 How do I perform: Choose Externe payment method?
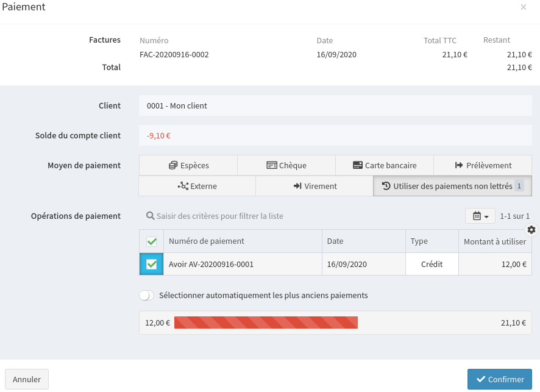click(x=197, y=186)
